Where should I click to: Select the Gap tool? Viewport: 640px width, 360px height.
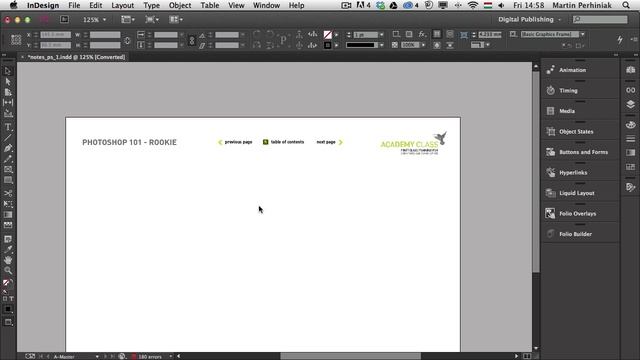[x=8, y=102]
